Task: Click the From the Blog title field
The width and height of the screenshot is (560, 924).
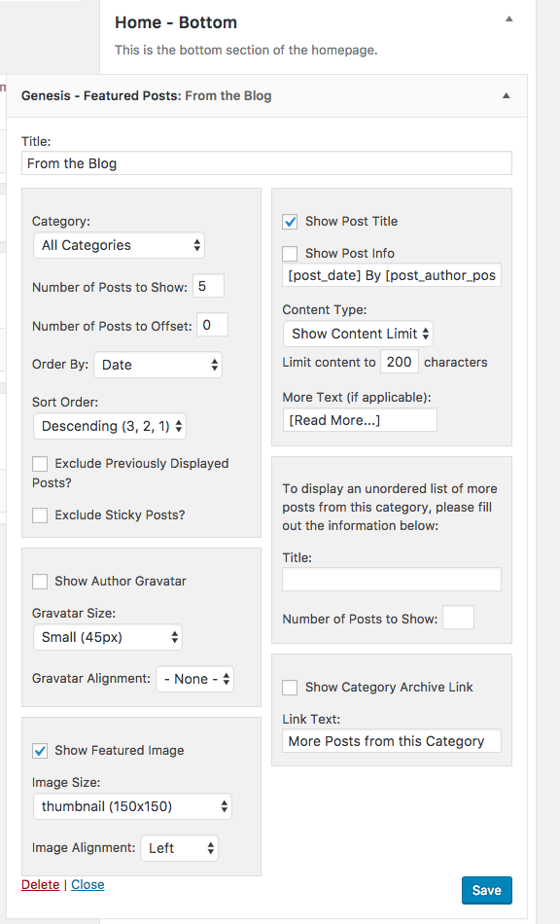Action: 266,163
